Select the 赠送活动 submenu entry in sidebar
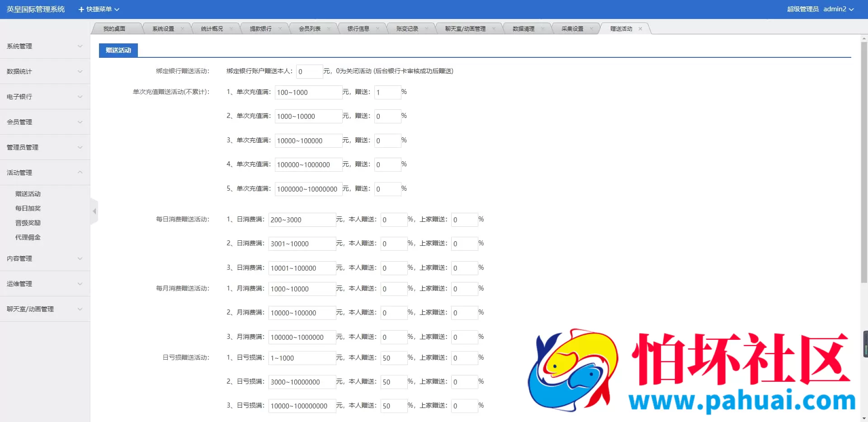 pyautogui.click(x=28, y=193)
